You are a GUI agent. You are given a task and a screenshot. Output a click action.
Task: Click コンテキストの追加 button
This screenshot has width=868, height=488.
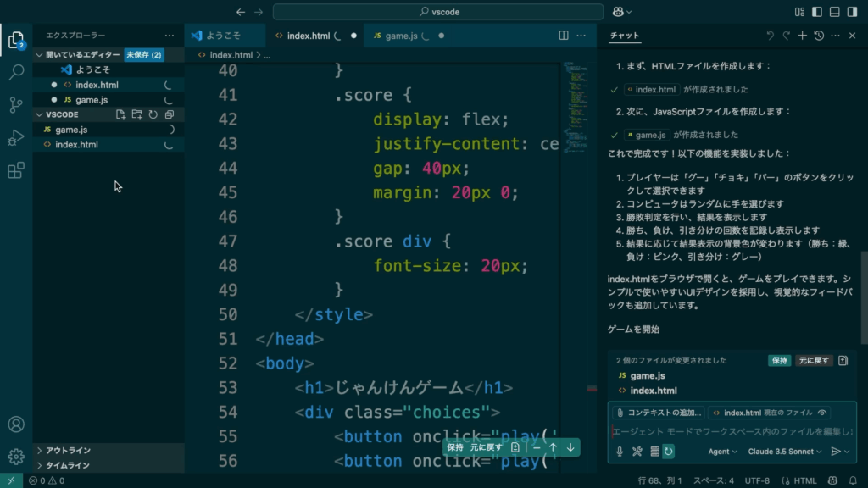click(659, 413)
